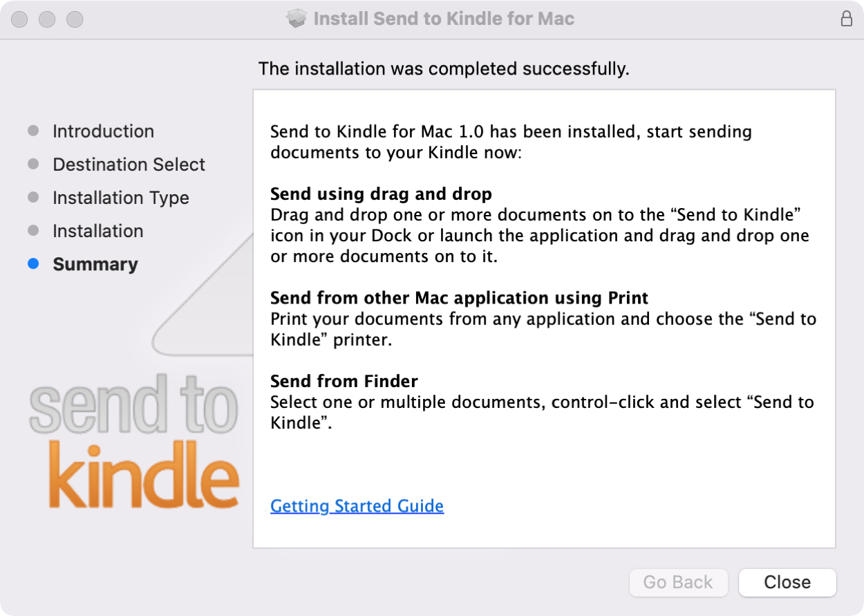
Task: Click the Install Send to Kindle window title
Action: 444,19
